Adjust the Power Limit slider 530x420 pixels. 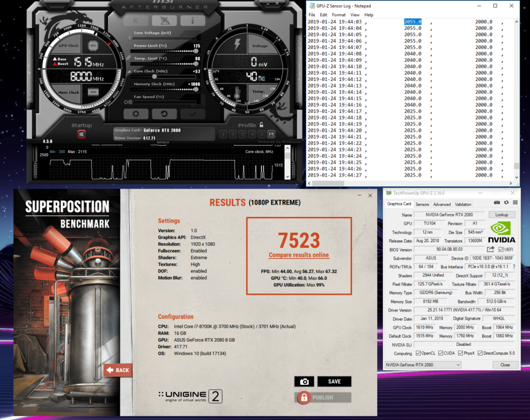[164, 51]
